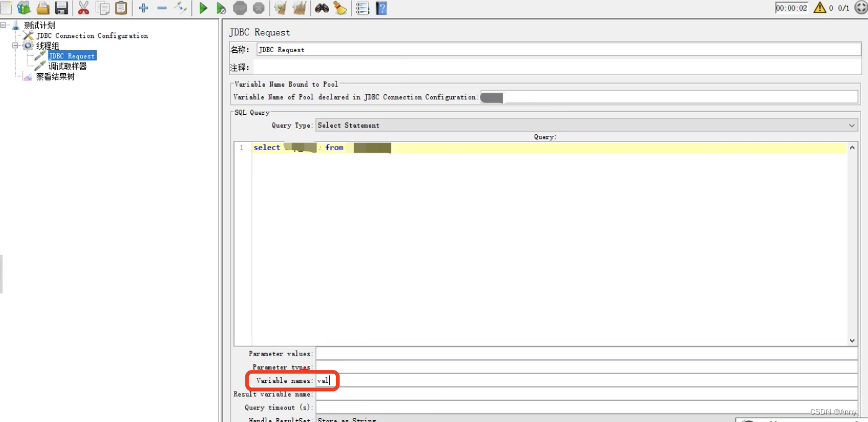Screen dimensions: 868x422
Task: Click the Shutdown test icon
Action: pyautogui.click(x=258, y=8)
